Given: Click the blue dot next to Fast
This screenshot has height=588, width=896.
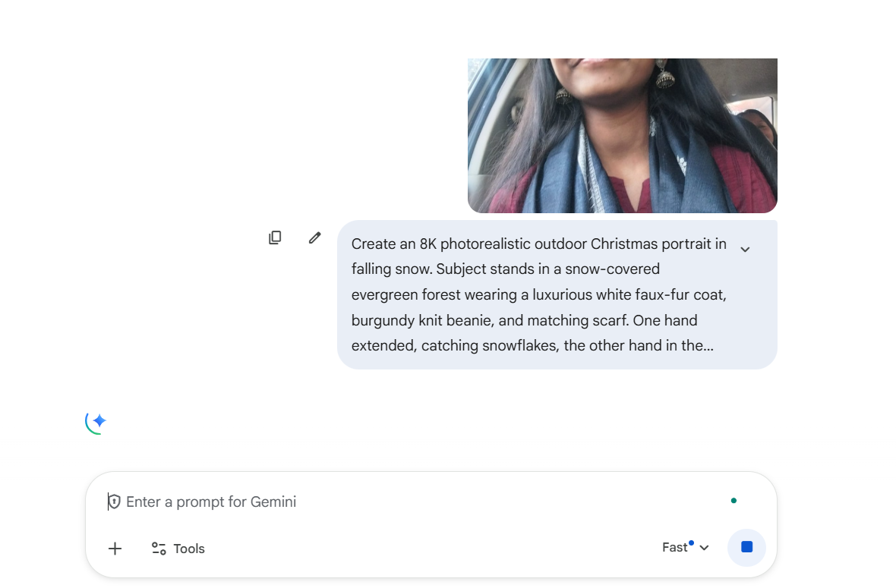Looking at the screenshot, I should click(691, 541).
